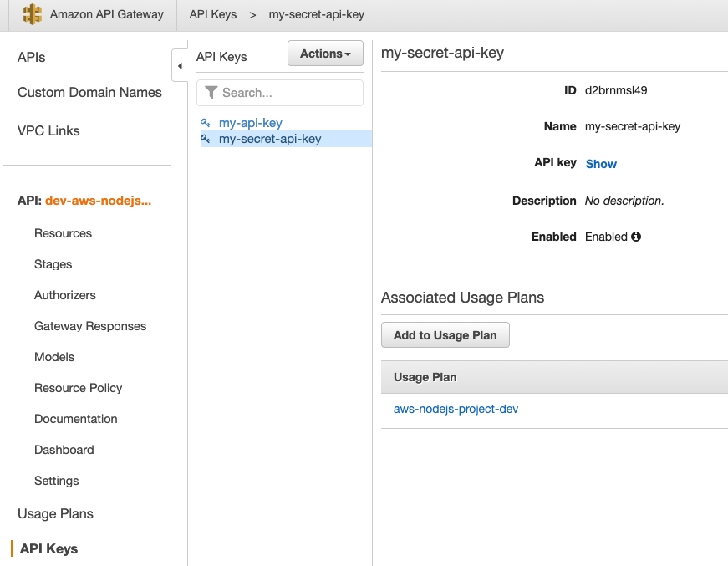Click the Add to Usage Plan button
728x566 pixels.
pos(445,334)
